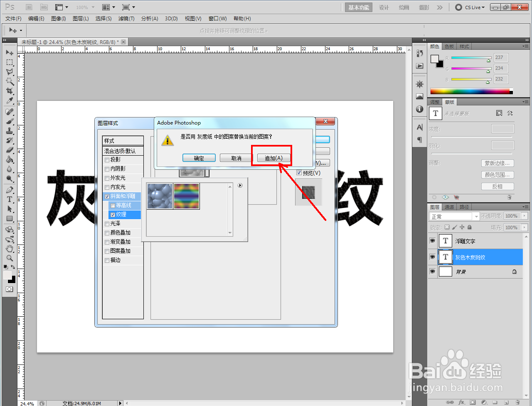
Task: Click the 基本功能 workspace button
Action: tap(359, 7)
